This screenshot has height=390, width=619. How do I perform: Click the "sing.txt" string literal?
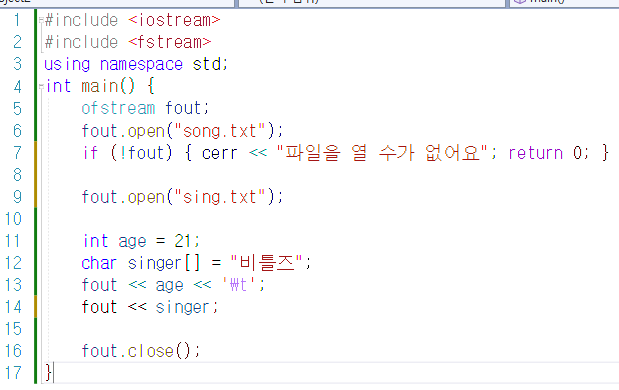[x=220, y=197]
